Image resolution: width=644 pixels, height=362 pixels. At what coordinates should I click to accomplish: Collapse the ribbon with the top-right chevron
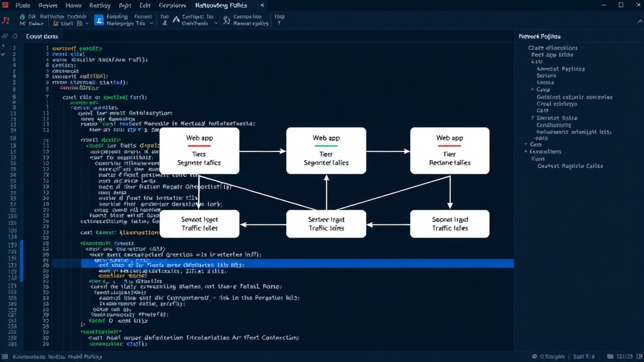640,21
